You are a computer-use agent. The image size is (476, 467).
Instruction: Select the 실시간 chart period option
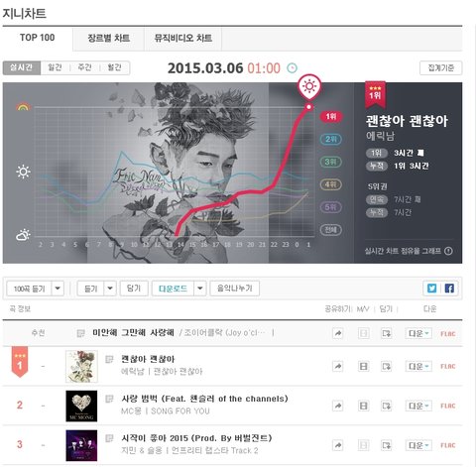point(22,67)
